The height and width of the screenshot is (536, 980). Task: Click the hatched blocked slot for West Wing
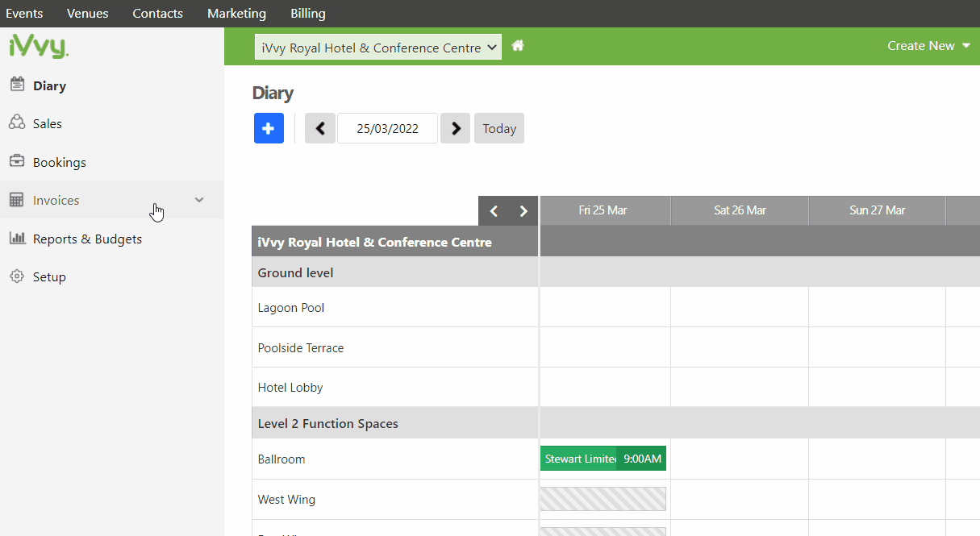603,499
